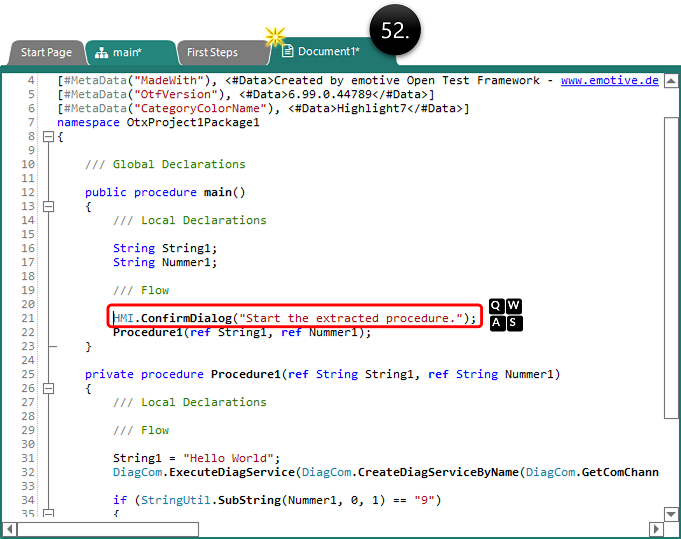The image size is (681, 539).
Task: Click the A key icon
Action: tap(497, 322)
